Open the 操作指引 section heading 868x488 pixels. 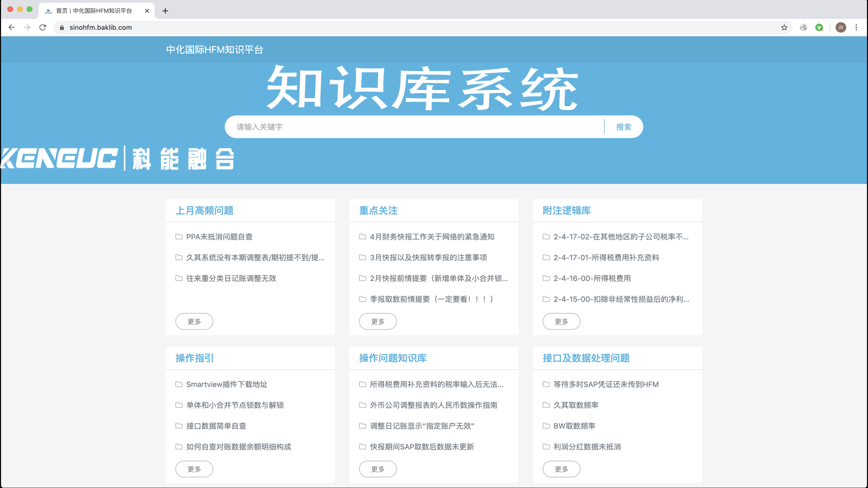click(194, 358)
